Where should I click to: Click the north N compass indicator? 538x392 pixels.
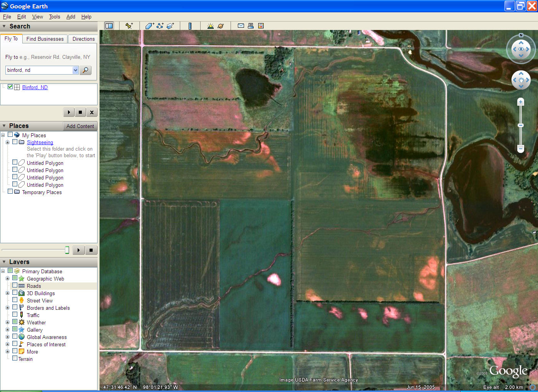(x=521, y=35)
